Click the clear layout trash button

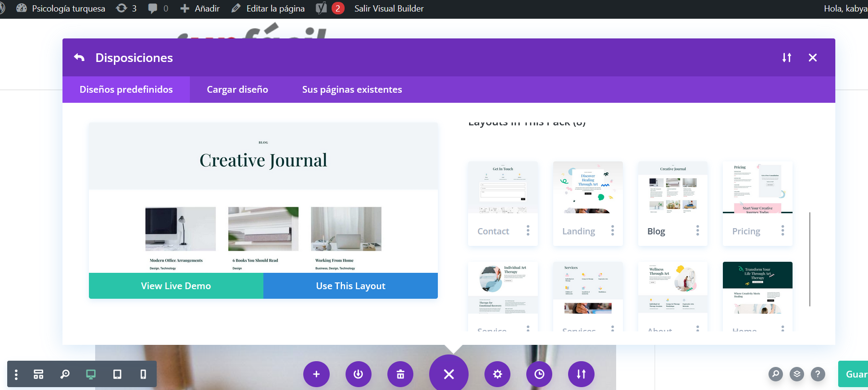point(400,374)
